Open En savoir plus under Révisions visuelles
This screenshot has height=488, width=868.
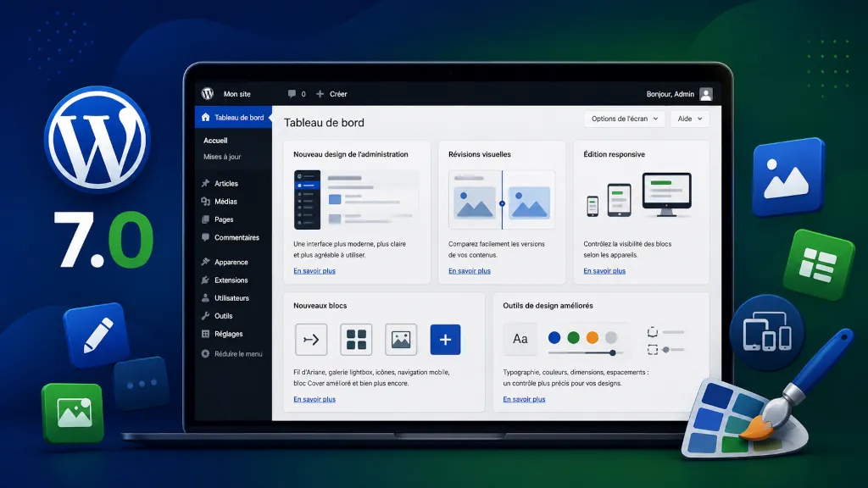tap(470, 270)
